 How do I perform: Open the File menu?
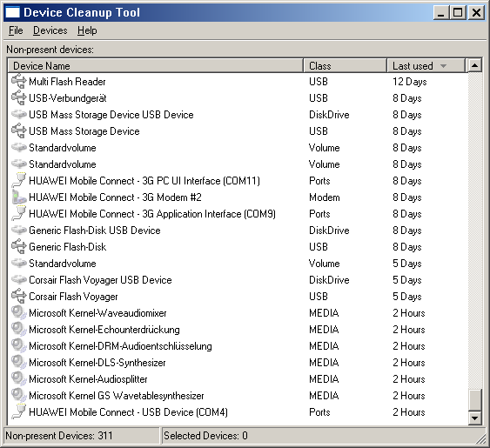click(16, 30)
